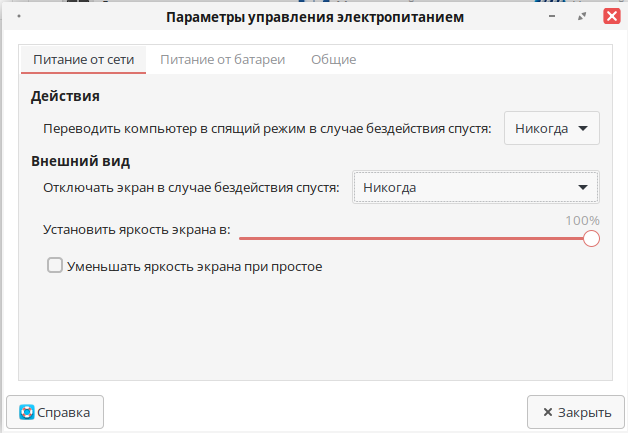Switch to Питание от батареи tab
The image size is (628, 433).
222,60
